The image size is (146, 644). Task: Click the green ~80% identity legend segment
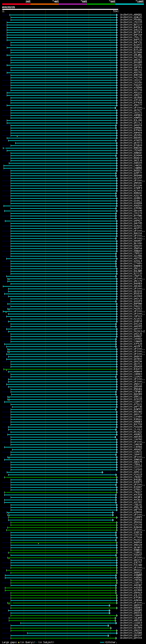click(x=101, y=4)
